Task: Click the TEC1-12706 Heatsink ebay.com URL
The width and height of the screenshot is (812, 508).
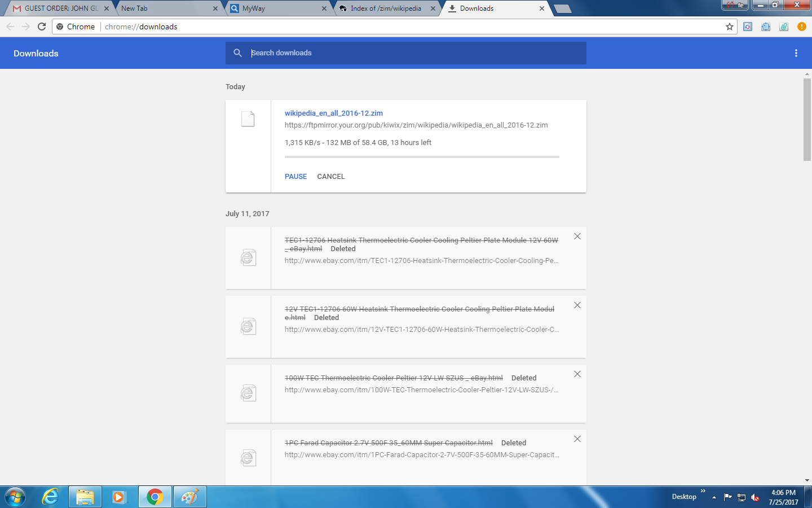Action: click(421, 261)
